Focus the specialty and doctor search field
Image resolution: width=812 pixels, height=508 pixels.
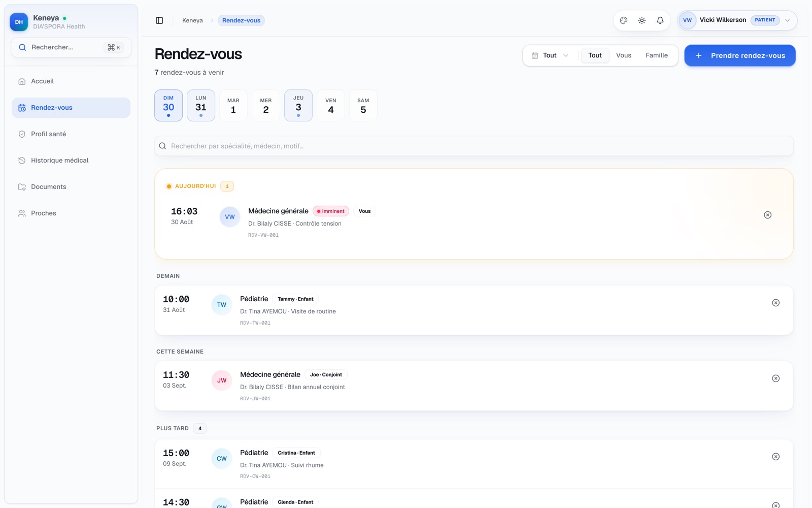click(x=474, y=146)
